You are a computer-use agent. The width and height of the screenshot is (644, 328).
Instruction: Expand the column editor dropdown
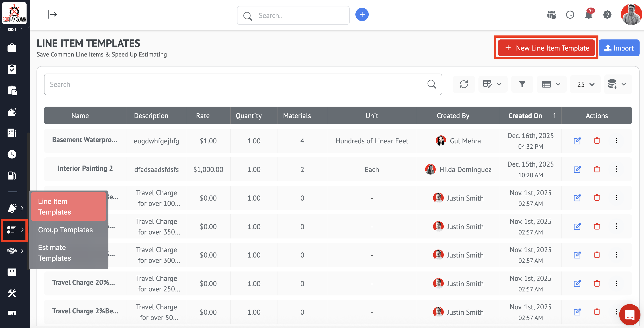point(492,84)
